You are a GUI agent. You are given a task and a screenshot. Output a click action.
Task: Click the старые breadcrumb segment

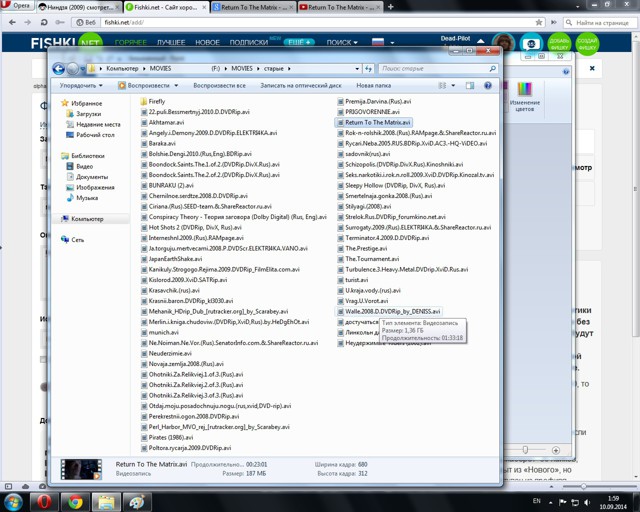[x=273, y=69]
